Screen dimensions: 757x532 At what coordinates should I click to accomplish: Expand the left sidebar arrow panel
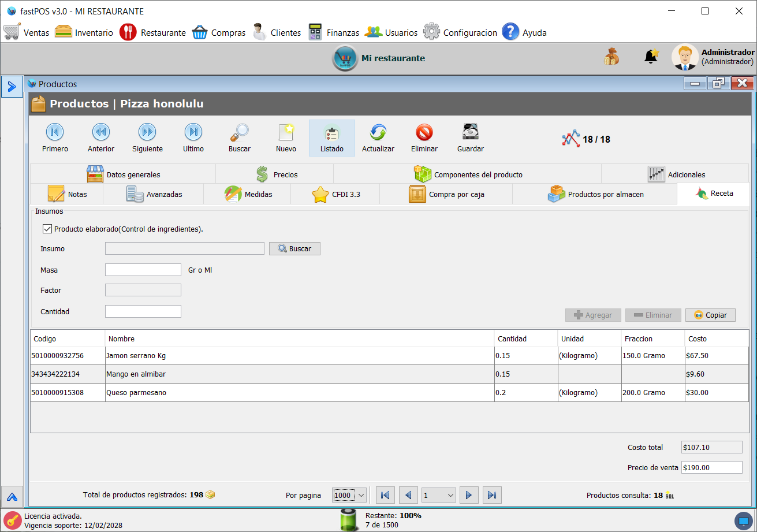[12, 87]
